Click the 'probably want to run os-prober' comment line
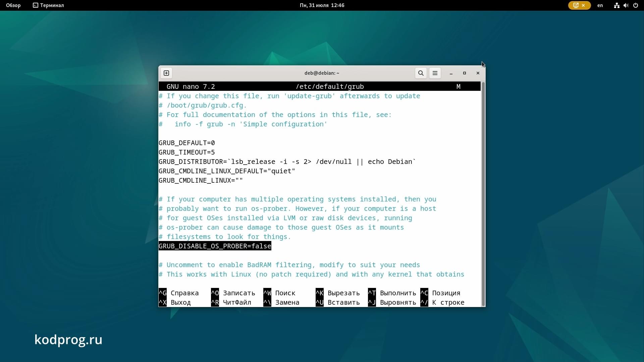Image resolution: width=644 pixels, height=362 pixels. coord(297,208)
